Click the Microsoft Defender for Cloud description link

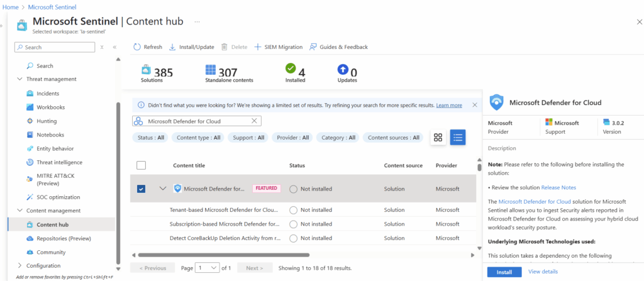535,201
